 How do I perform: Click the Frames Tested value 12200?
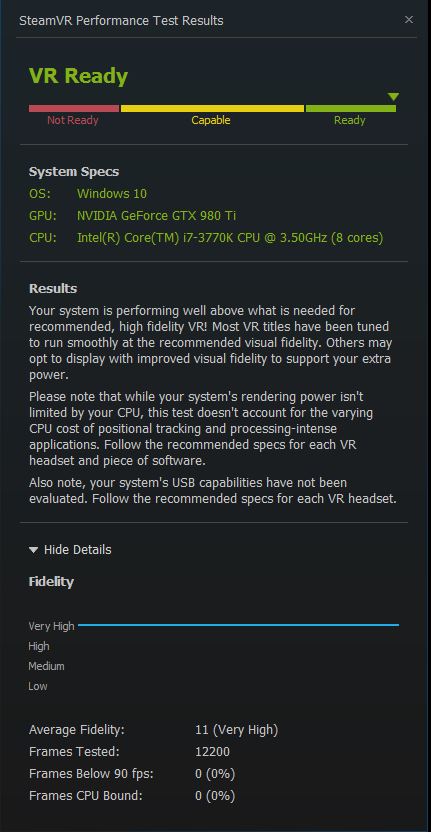point(212,752)
